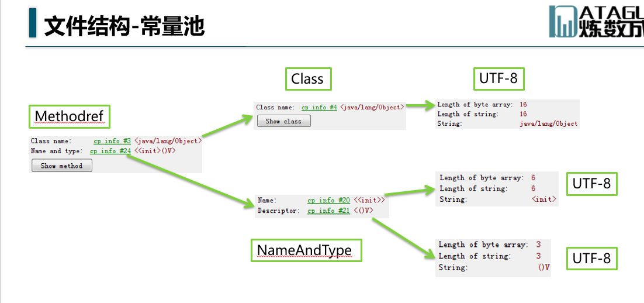The image size is (644, 303).
Task: Select byte array length value 6
Action: 533,178
